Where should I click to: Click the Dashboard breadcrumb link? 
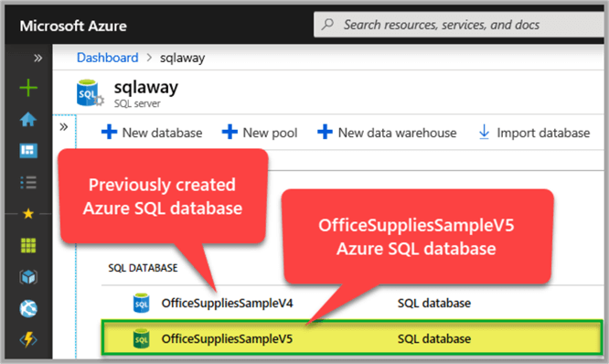tap(108, 58)
